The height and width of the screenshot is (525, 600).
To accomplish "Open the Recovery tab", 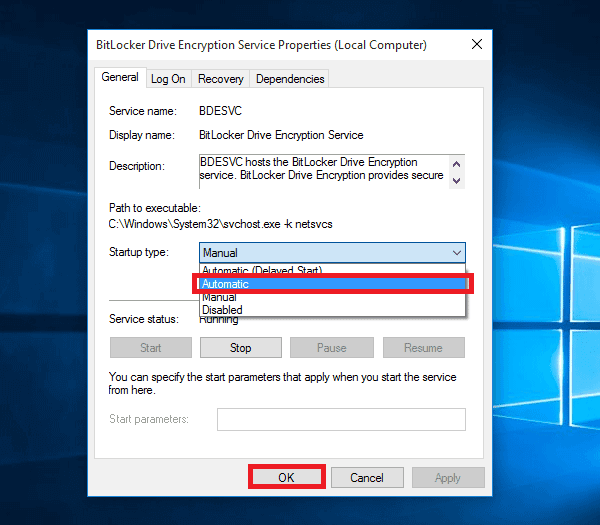I will (220, 79).
